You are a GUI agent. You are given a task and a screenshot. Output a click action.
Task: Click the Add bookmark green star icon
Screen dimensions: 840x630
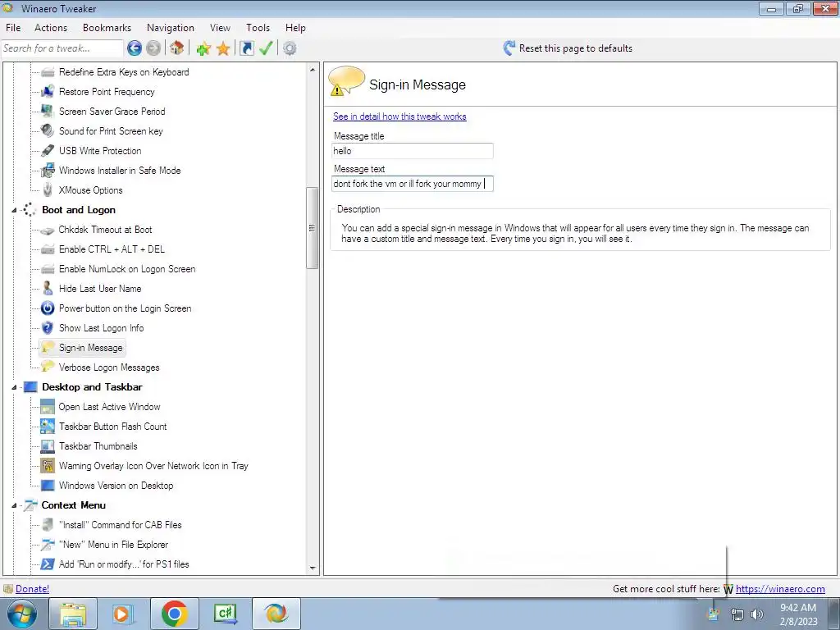(203, 48)
